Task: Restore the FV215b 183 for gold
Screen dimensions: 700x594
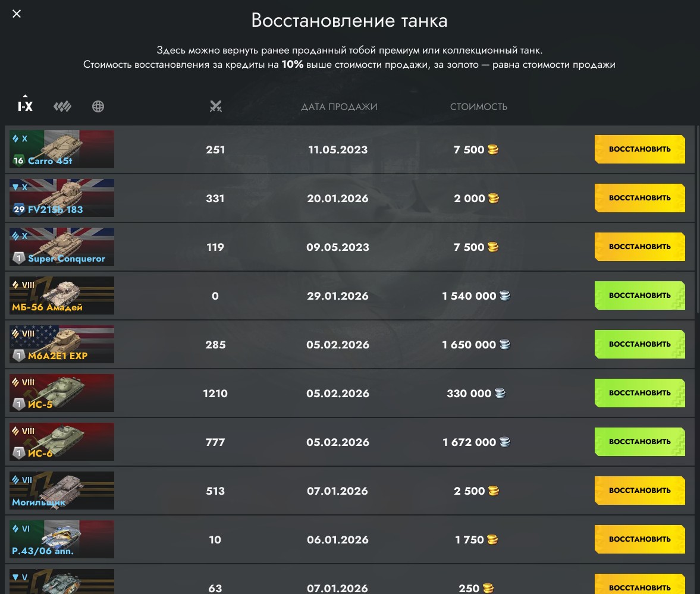Action: tap(639, 198)
